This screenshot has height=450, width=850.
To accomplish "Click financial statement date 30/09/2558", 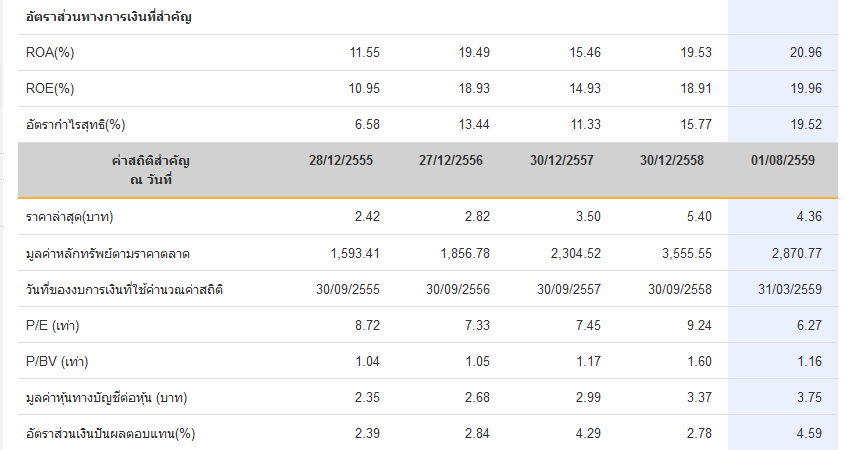I will click(x=680, y=290).
